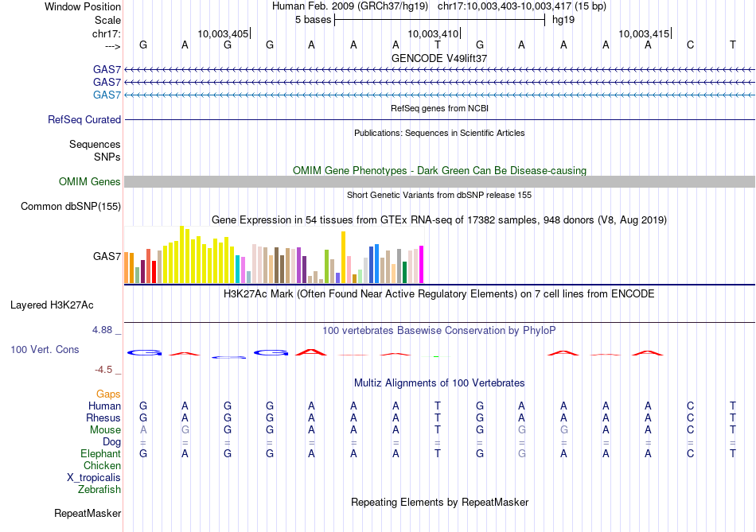Click the Scale track label
Screen dimensions: 756x532
(107, 20)
